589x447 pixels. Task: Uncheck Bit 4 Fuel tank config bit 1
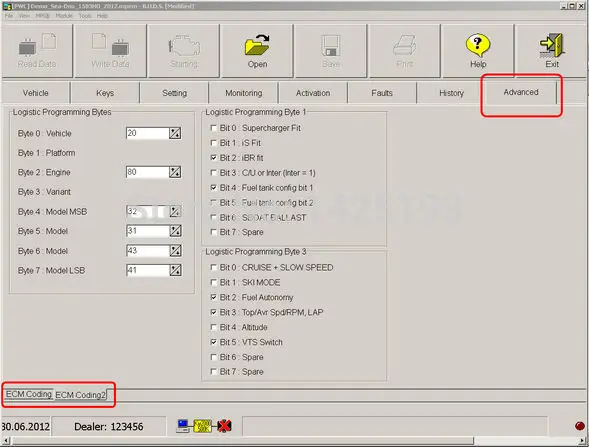point(213,187)
